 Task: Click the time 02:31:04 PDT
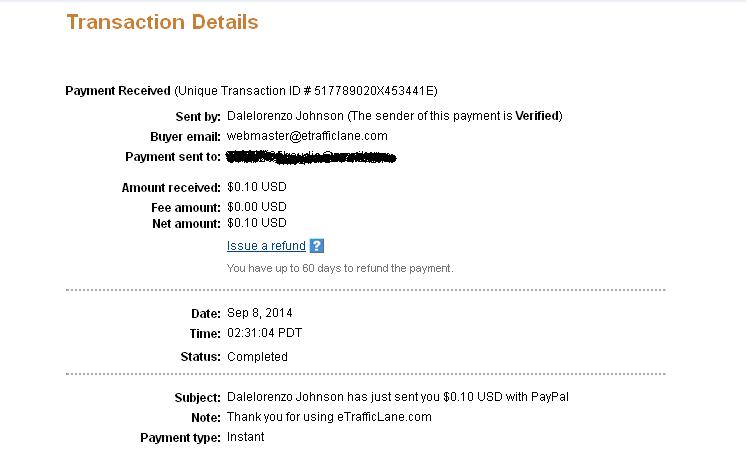point(264,333)
